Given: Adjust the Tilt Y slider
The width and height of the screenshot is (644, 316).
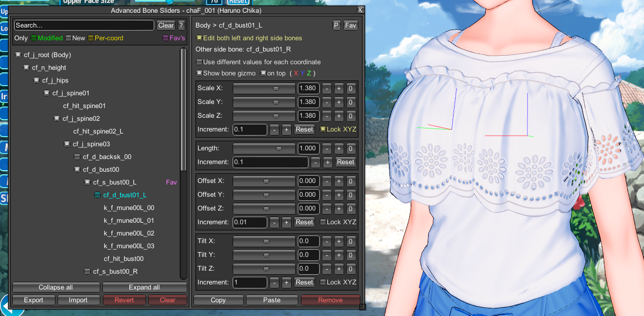Looking at the screenshot, I should pyautogui.click(x=264, y=255).
